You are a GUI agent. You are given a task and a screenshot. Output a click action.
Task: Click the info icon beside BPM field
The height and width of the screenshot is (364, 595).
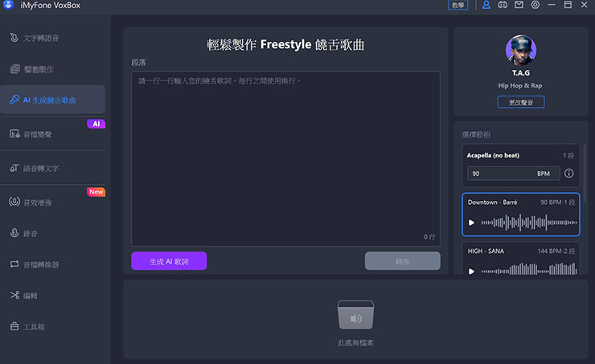568,174
